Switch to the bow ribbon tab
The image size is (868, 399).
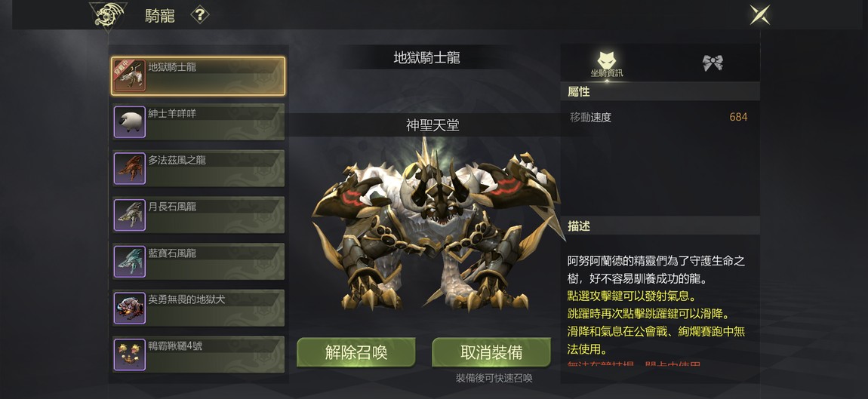[713, 63]
